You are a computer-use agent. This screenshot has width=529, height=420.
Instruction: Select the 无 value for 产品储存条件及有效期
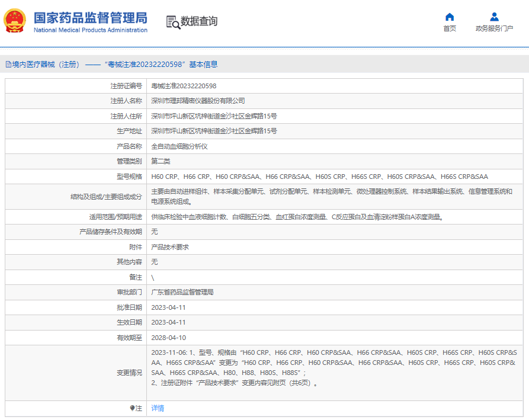point(155,232)
